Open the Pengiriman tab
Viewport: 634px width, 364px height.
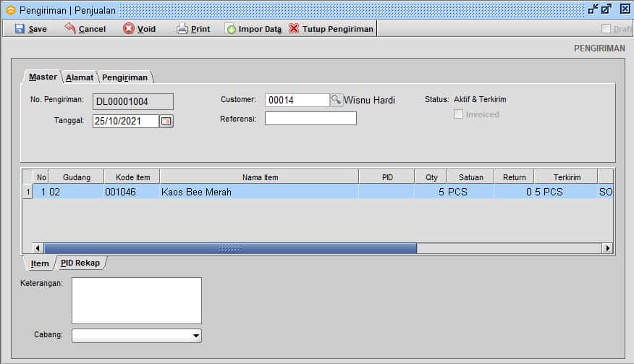(124, 77)
